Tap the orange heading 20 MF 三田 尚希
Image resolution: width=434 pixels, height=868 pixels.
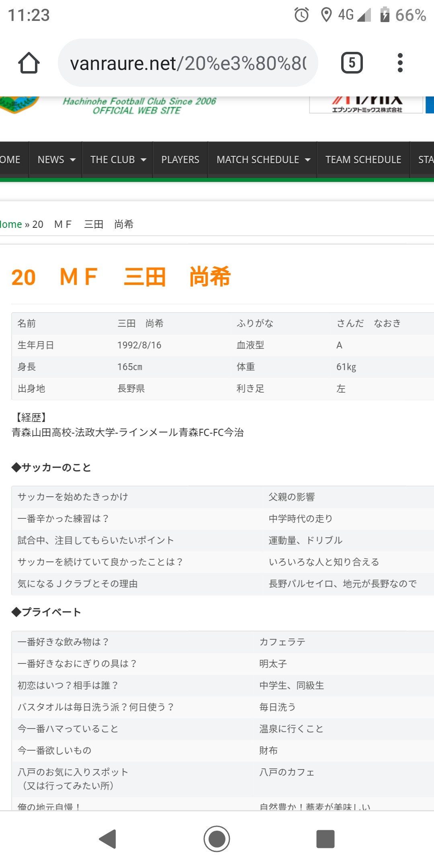(121, 277)
